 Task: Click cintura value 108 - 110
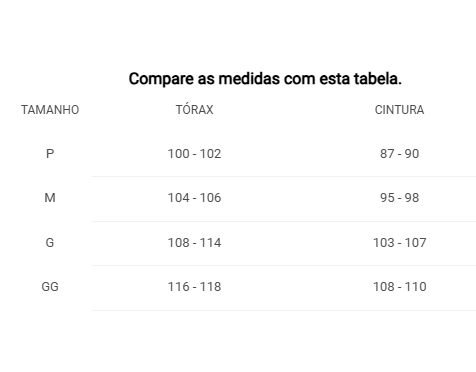click(399, 287)
